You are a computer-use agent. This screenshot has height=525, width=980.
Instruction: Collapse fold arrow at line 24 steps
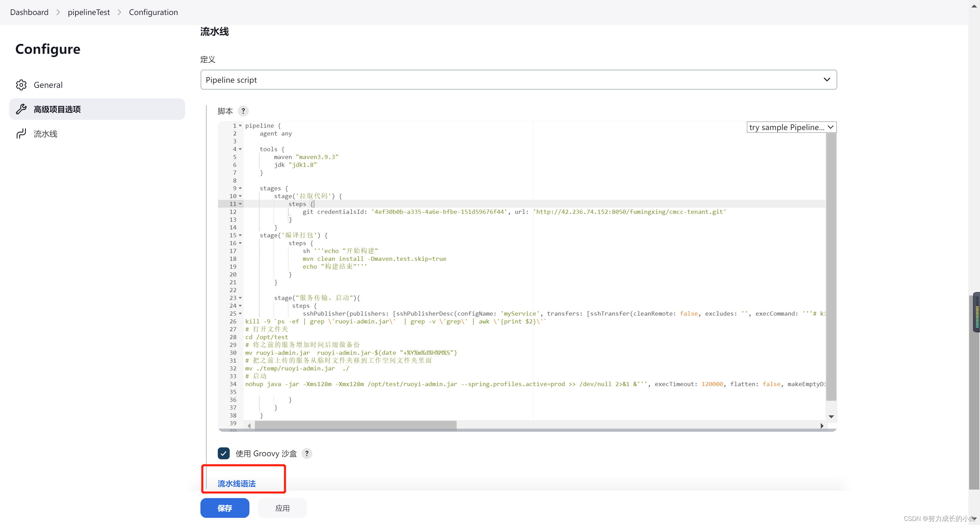[241, 306]
